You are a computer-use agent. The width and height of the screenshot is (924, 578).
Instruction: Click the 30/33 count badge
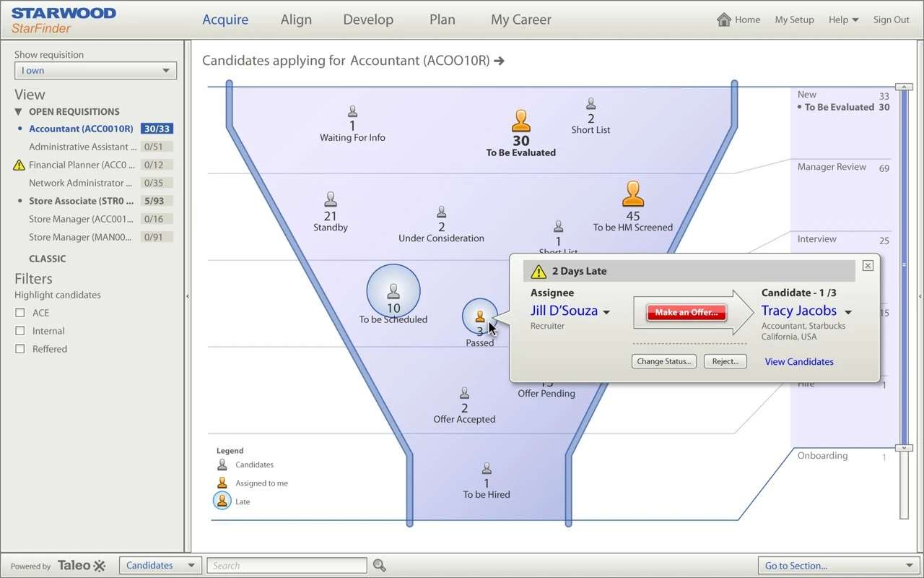[x=157, y=129]
